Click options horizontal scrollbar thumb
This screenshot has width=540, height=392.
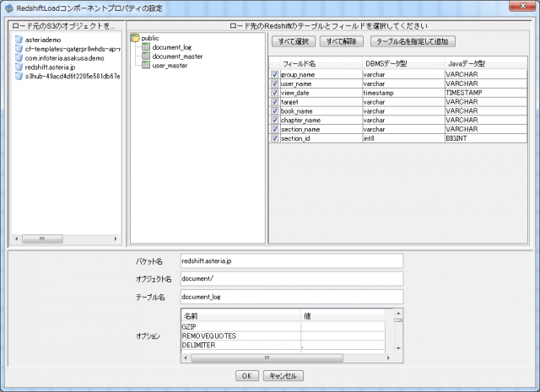tap(267, 358)
